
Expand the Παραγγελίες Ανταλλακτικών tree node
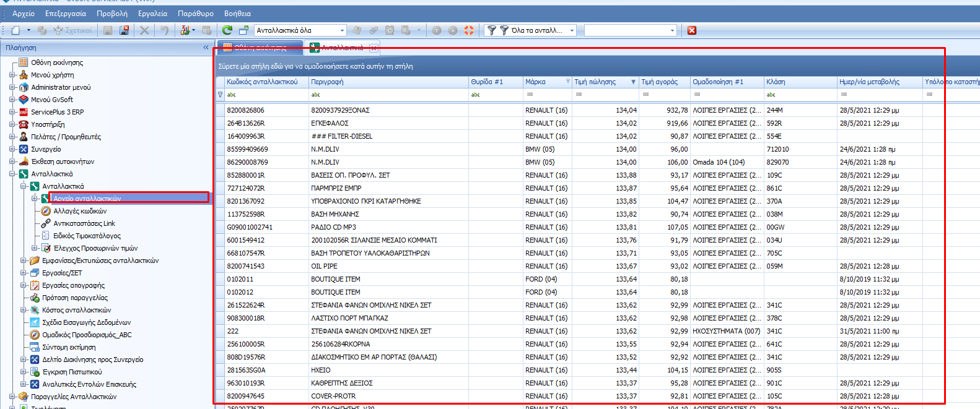point(12,397)
